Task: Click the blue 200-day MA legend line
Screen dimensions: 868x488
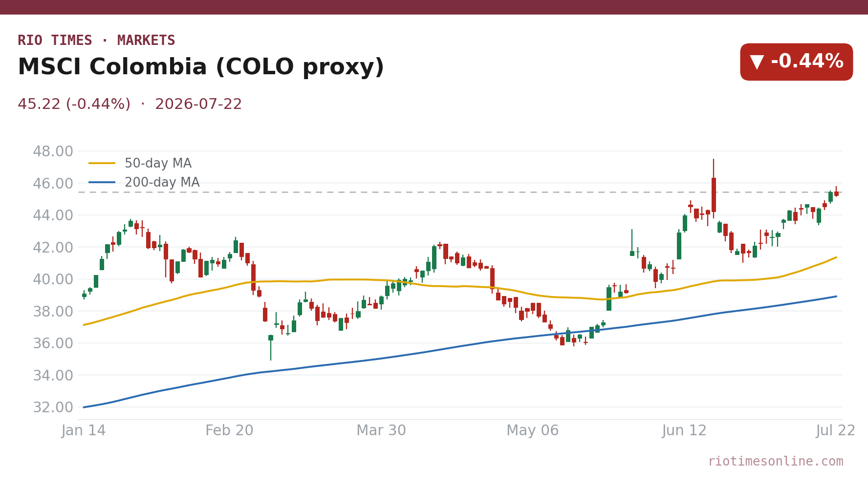Action: [102, 183]
